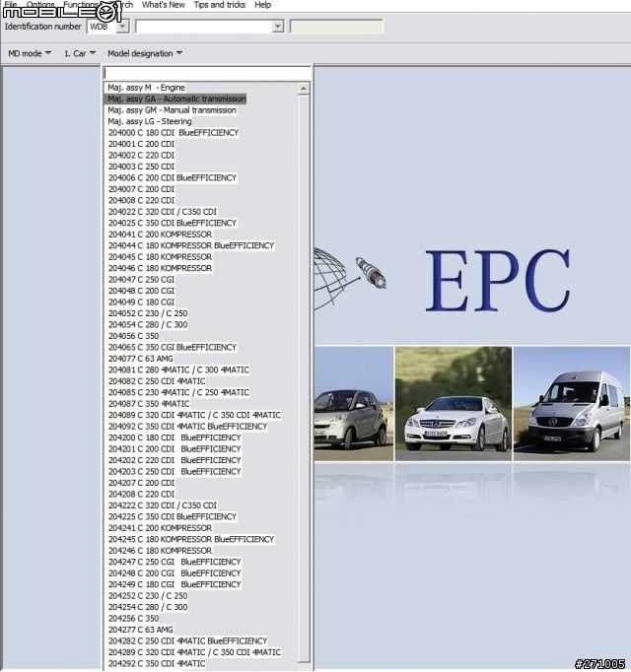Select 204201 C 200 CDI BlueEFFICIENCY
This screenshot has height=672, width=631.
coord(175,448)
